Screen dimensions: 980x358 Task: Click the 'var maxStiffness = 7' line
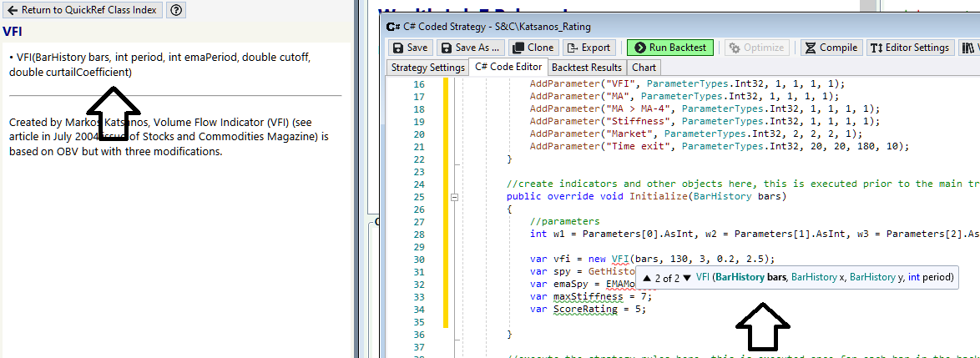tap(591, 296)
